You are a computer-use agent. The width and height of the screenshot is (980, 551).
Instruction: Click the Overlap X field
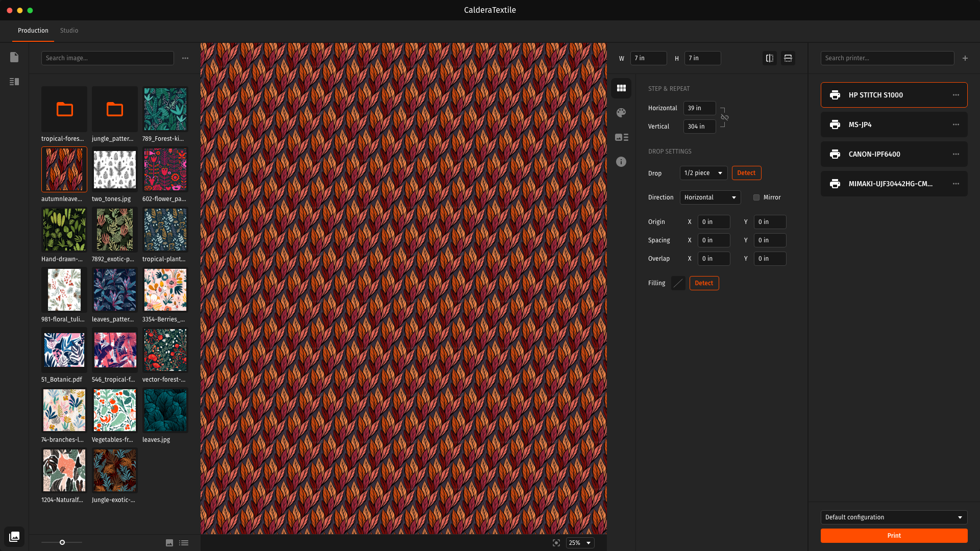pos(714,259)
